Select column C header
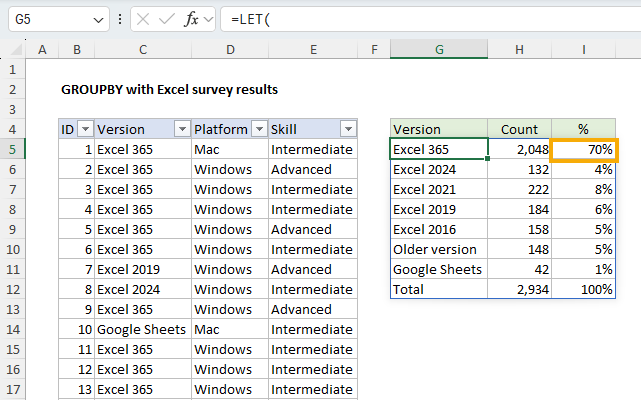Screen dimensions: 641x400 (143, 50)
